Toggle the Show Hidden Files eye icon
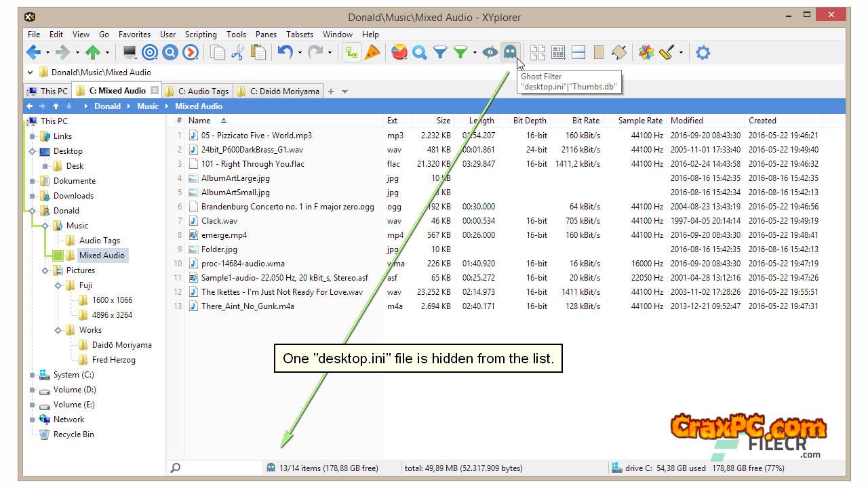The width and height of the screenshot is (868, 488). click(x=490, y=52)
